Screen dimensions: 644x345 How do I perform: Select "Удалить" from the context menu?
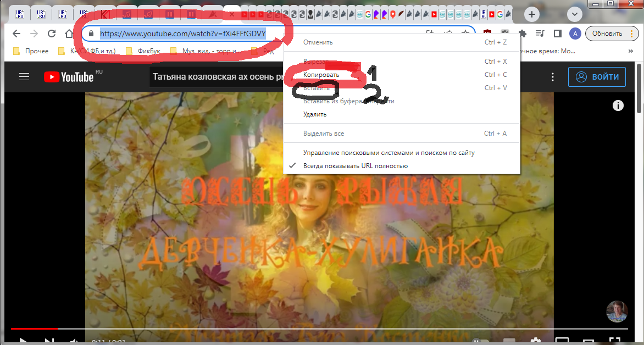(315, 114)
